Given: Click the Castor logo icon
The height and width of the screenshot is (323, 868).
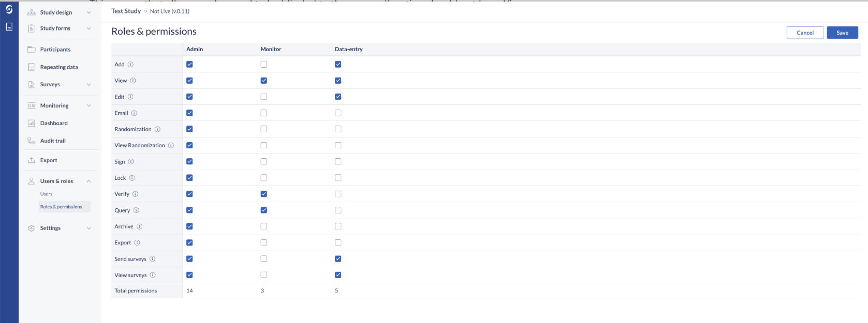Looking at the screenshot, I should [9, 9].
